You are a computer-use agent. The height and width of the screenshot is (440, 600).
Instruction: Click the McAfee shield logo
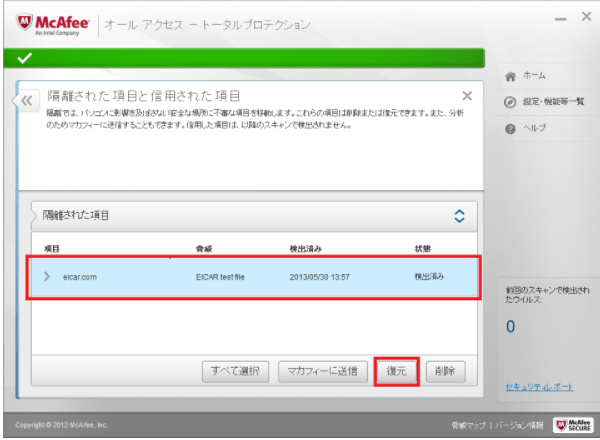[x=21, y=22]
